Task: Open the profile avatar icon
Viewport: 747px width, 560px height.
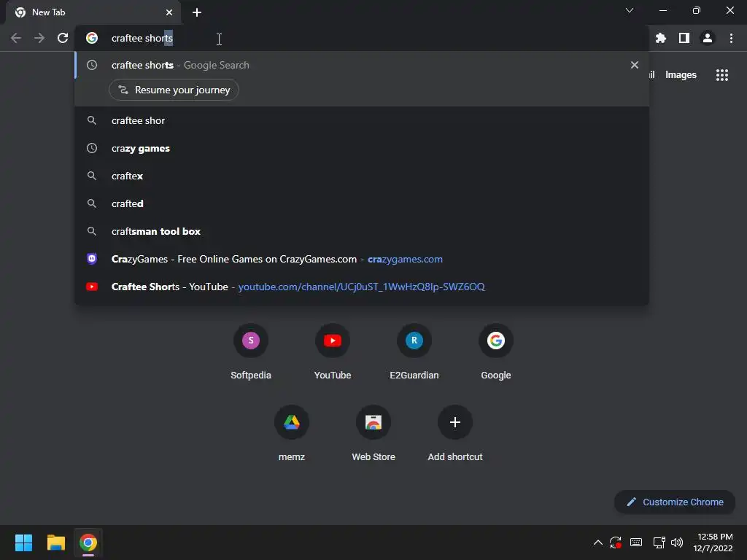Action: (x=708, y=38)
